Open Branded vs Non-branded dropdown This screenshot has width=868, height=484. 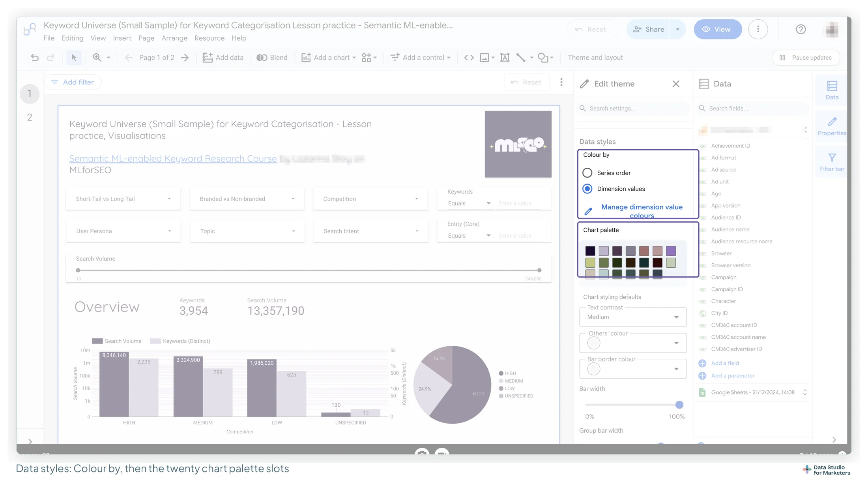coord(247,199)
